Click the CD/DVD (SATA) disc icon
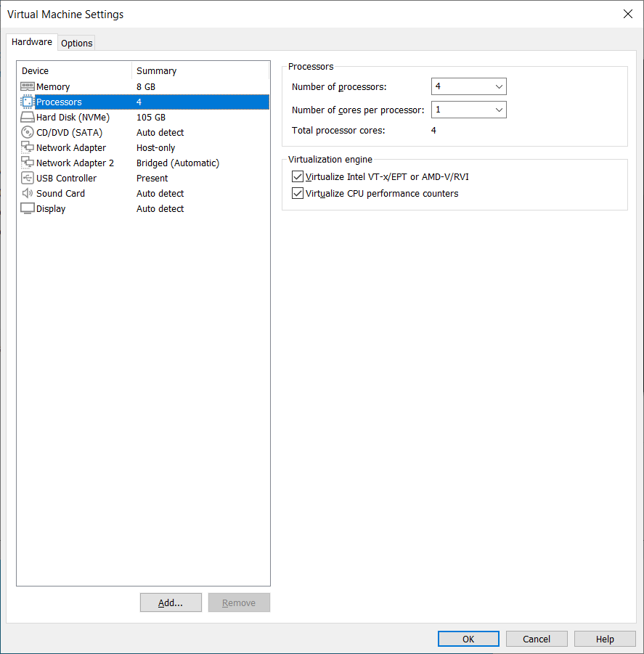Image resolution: width=644 pixels, height=654 pixels. click(x=27, y=132)
